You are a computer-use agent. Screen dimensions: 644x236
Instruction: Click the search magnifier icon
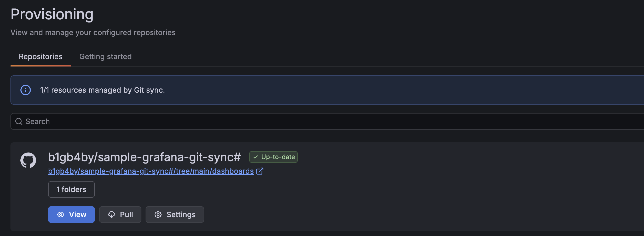tap(18, 121)
